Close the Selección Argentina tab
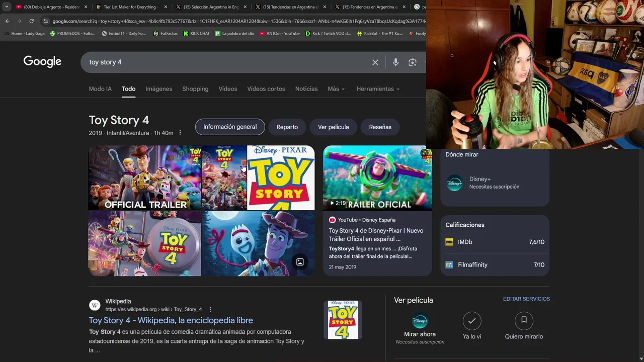The width and height of the screenshot is (644, 362). 245,7
